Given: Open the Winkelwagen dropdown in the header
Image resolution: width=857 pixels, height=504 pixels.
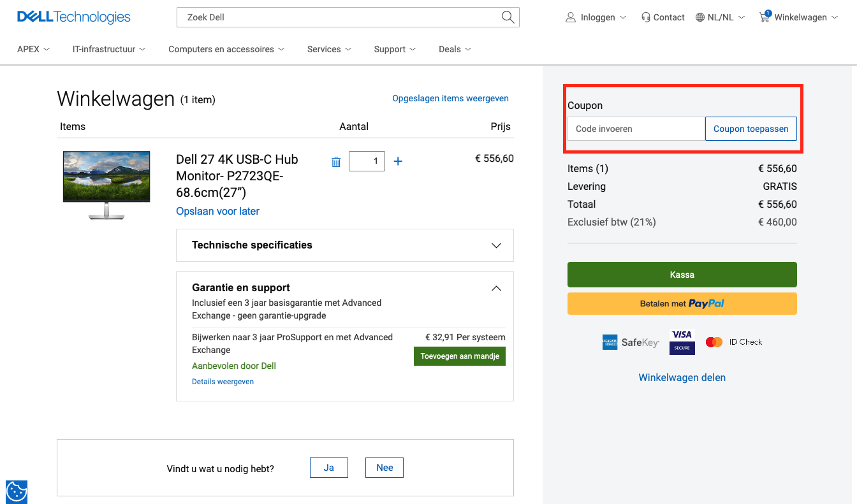Looking at the screenshot, I should click(798, 17).
